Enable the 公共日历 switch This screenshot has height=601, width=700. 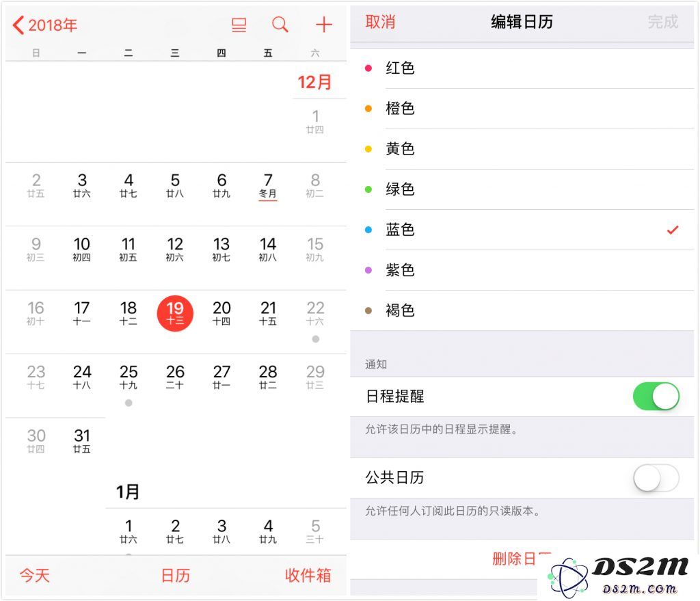(x=656, y=477)
